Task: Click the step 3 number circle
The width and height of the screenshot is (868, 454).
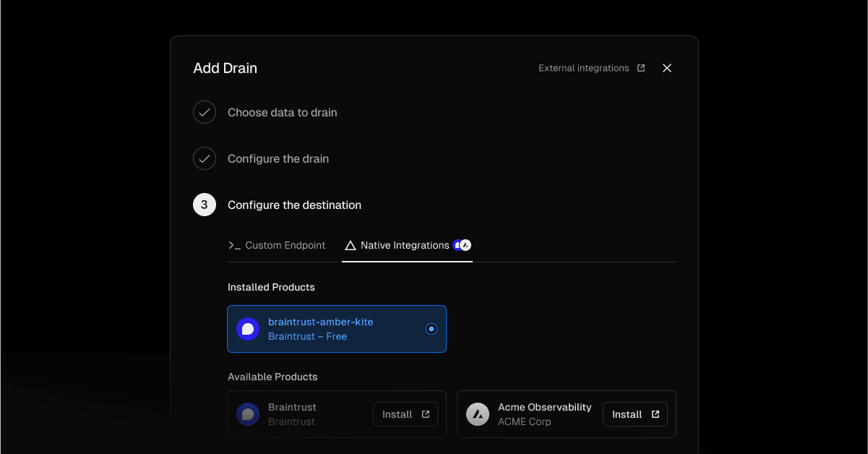Action: coord(205,205)
